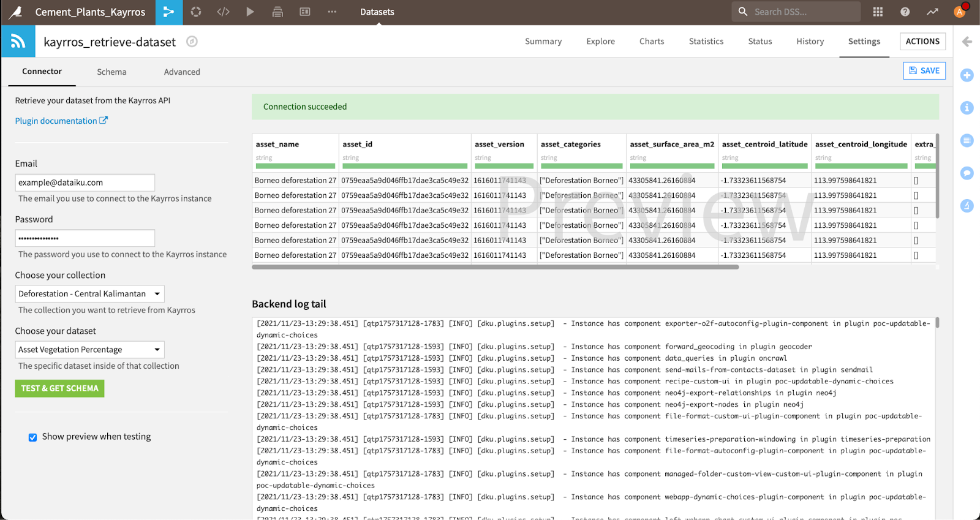Open the applications grid menu icon
Viewport: 980px width, 520px height.
point(878,12)
